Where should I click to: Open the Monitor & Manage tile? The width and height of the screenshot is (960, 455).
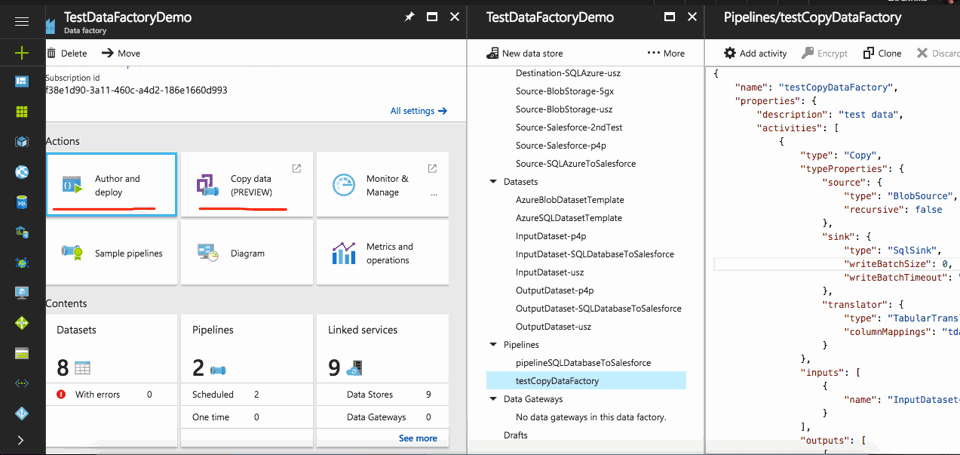(x=383, y=185)
